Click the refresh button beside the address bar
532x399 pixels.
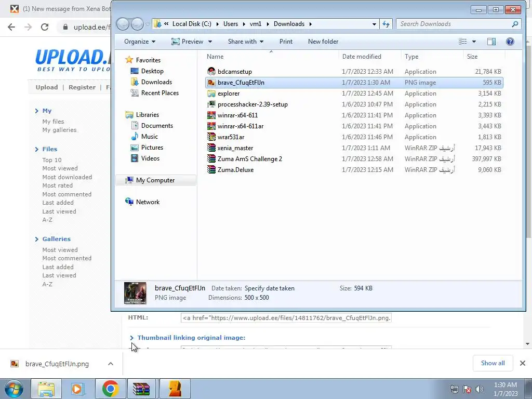386,24
